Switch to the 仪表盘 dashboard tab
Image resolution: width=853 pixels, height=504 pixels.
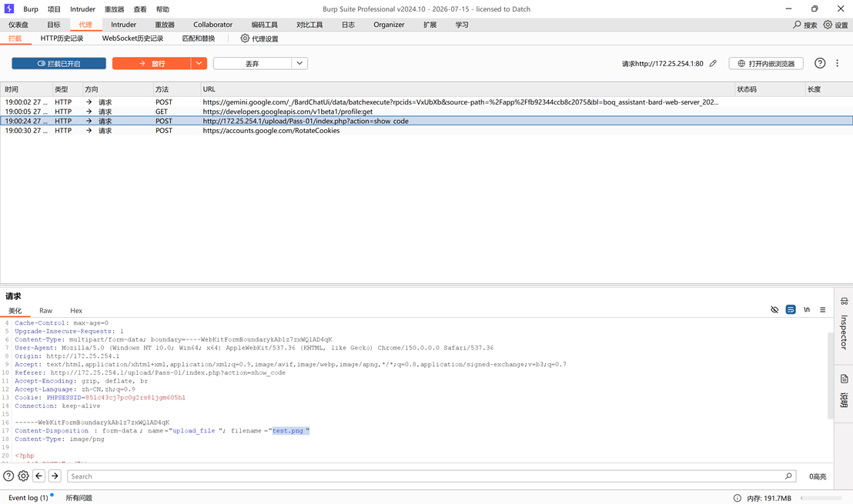(x=18, y=25)
